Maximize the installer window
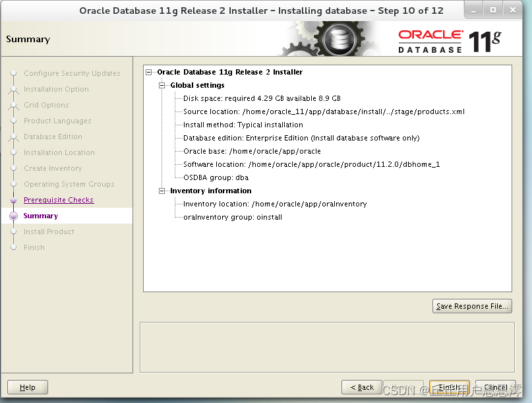This screenshot has height=403, width=532. (493, 10)
